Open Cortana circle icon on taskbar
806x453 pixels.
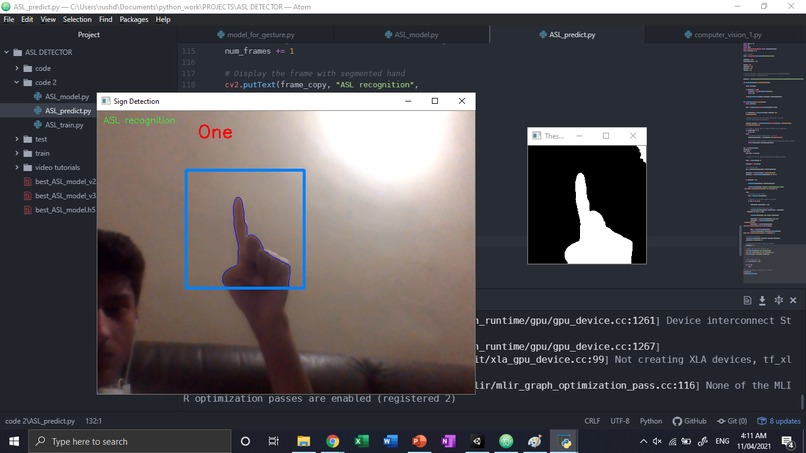coord(245,441)
